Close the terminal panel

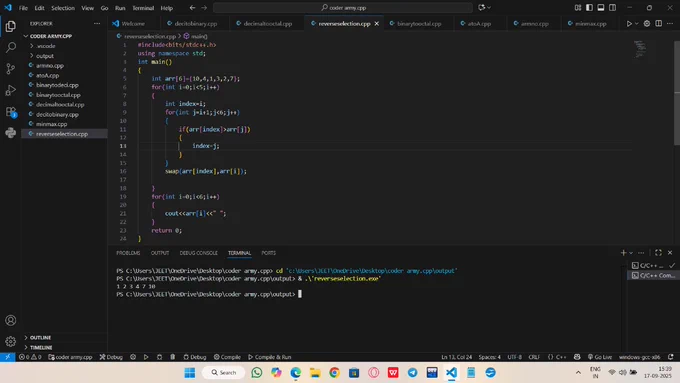[670, 252]
